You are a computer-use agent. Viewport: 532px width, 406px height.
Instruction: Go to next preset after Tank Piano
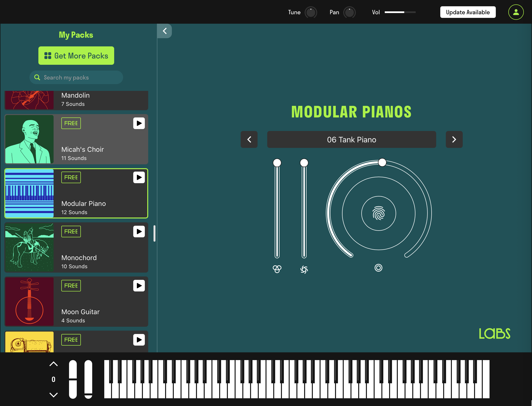coord(454,139)
